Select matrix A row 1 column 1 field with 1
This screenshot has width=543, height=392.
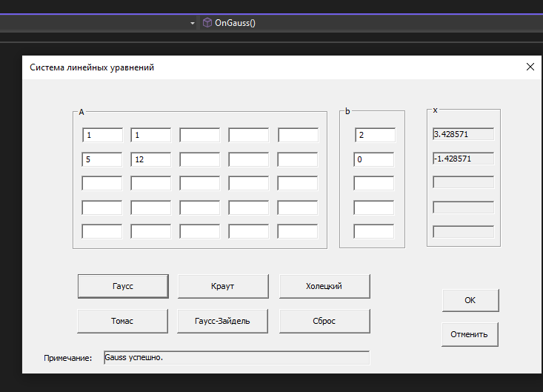(102, 135)
